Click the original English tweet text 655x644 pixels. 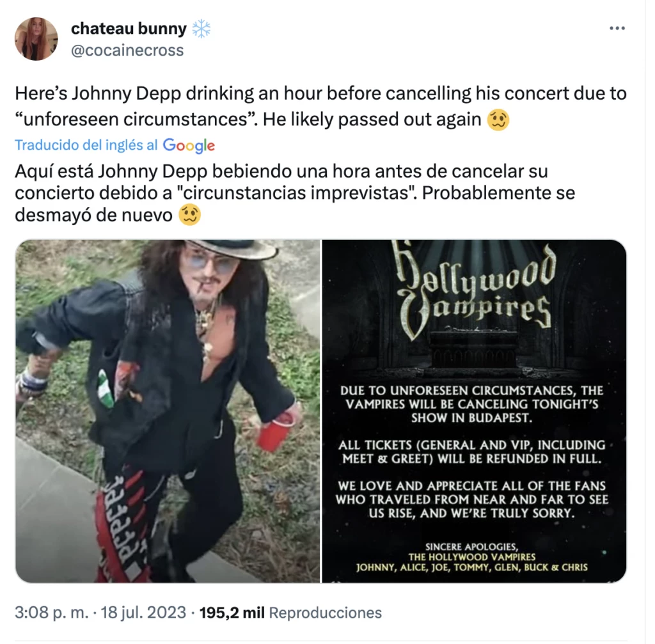320,107
